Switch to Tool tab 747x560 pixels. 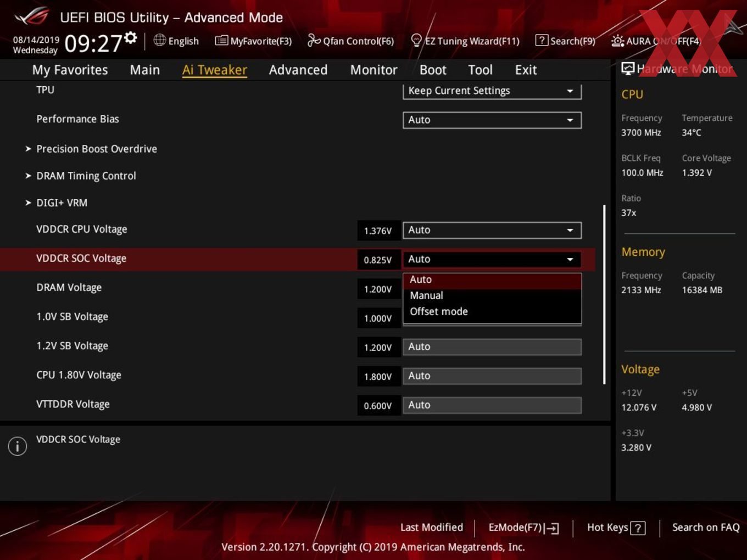pyautogui.click(x=480, y=70)
